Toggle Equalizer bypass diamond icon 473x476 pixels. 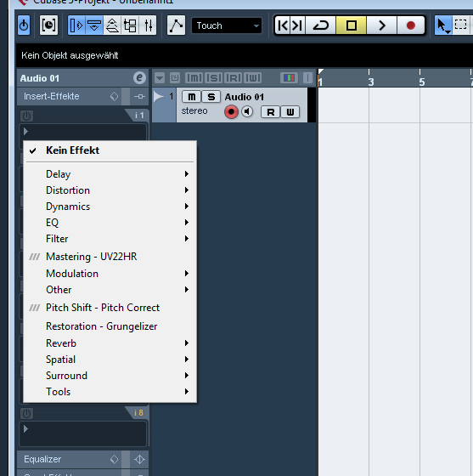point(114,459)
